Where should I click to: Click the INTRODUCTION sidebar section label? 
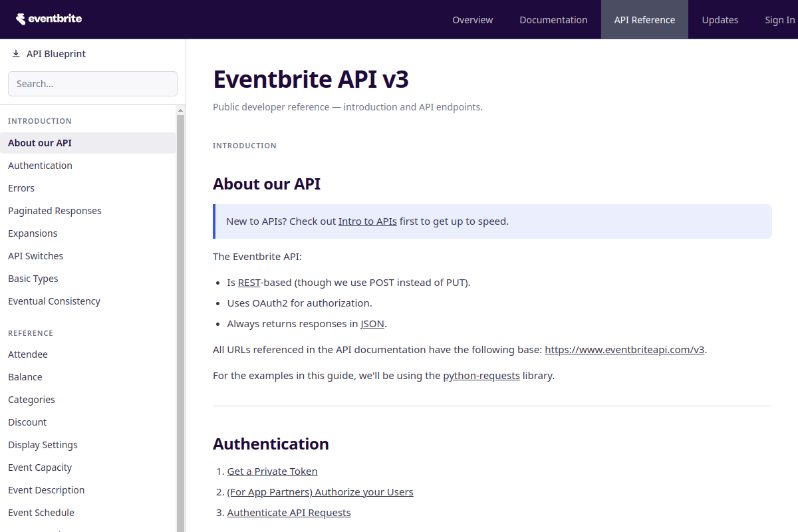point(40,121)
